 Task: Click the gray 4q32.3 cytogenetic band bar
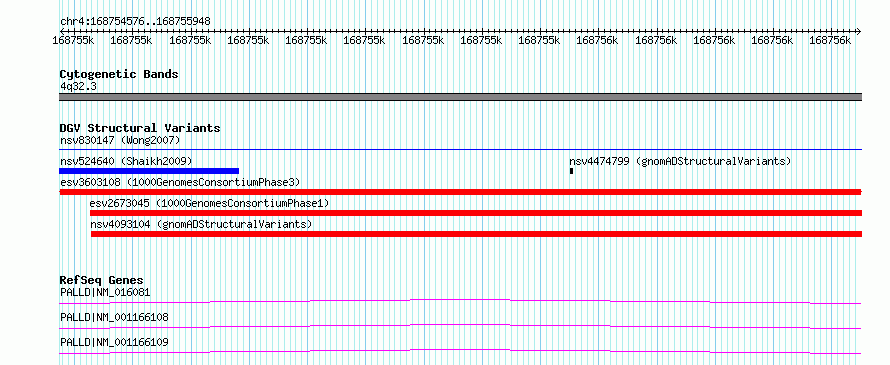tap(460, 97)
